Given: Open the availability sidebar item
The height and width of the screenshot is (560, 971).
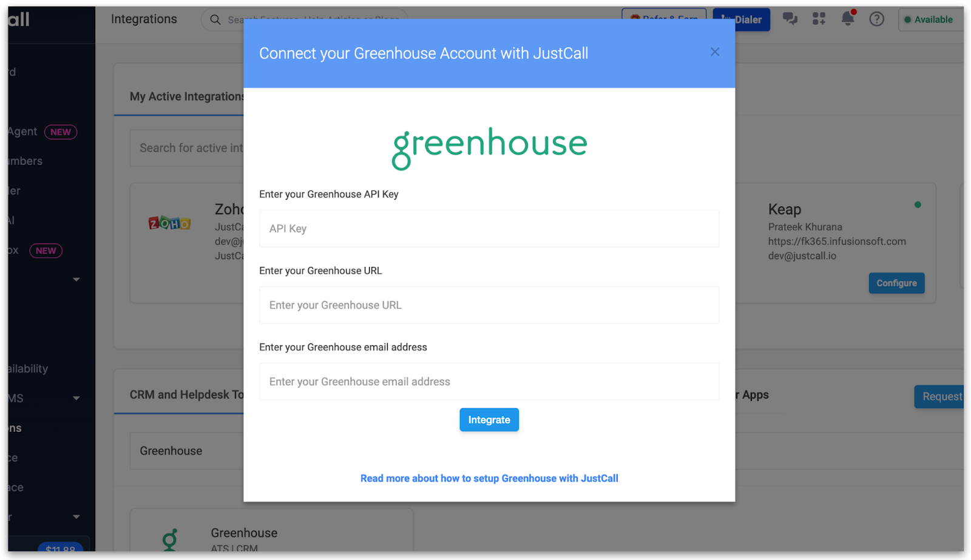Looking at the screenshot, I should point(28,369).
